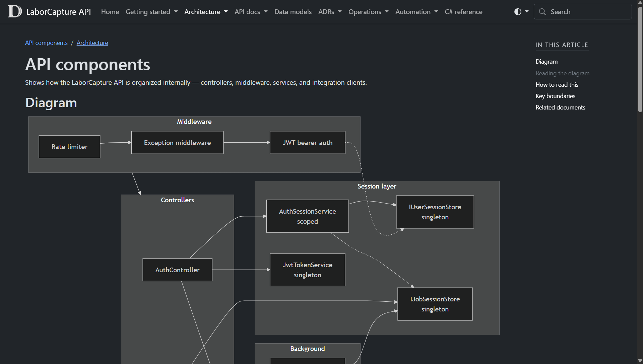Click the Middleware group label
The width and height of the screenshot is (643, 364).
click(194, 122)
